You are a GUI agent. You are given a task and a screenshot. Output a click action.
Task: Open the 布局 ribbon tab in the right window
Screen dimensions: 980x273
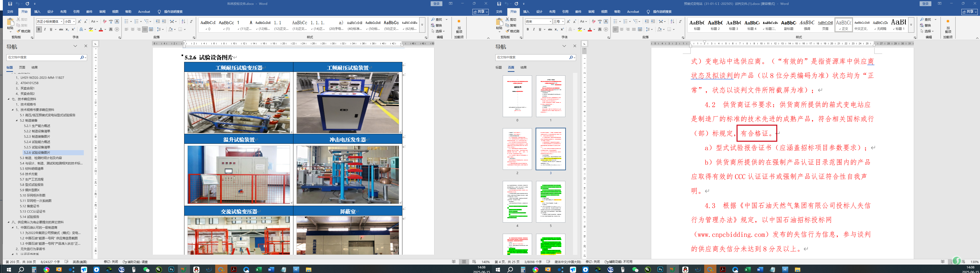[552, 12]
